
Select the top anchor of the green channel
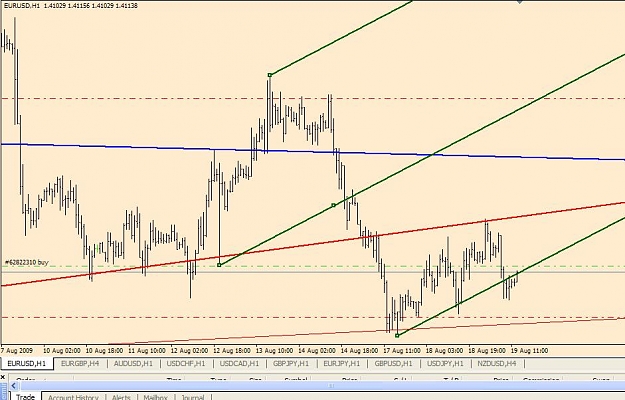coord(270,75)
